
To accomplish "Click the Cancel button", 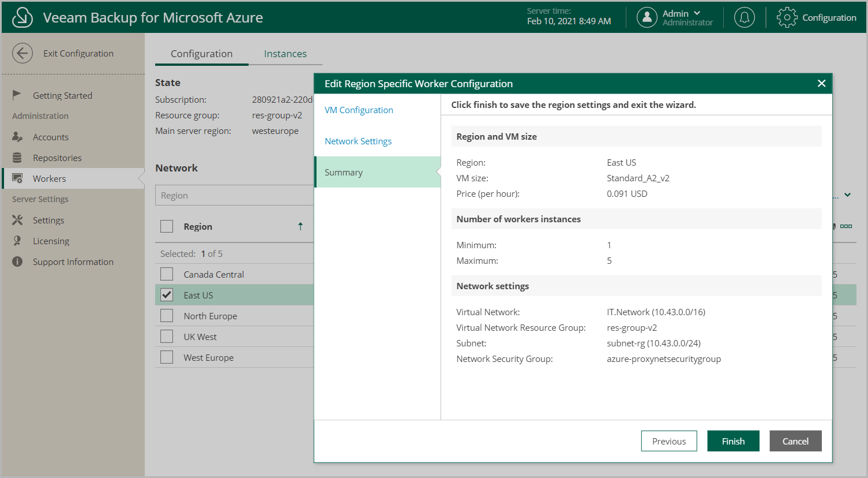I will [x=795, y=441].
